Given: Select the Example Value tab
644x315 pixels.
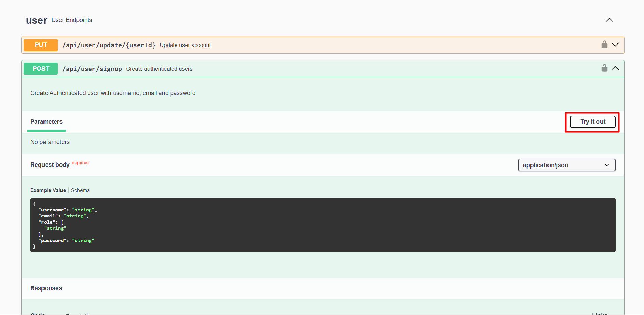Looking at the screenshot, I should point(48,190).
